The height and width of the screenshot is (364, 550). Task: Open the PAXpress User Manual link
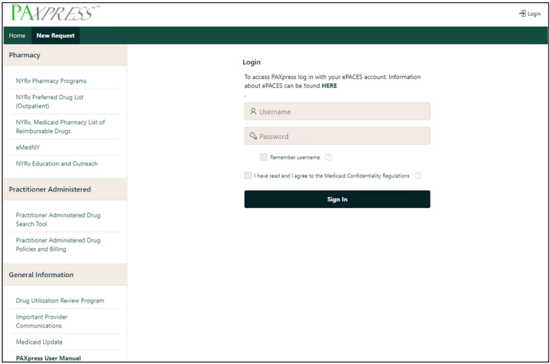click(x=48, y=358)
